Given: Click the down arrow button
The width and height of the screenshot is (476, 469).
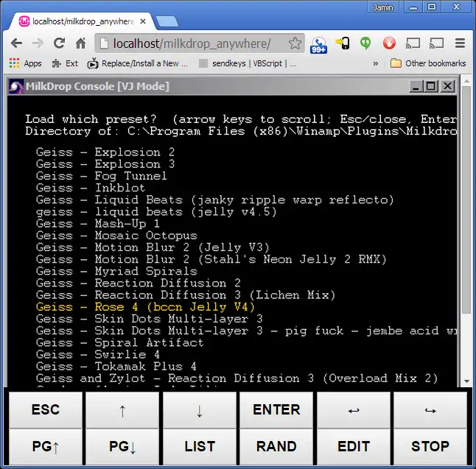Looking at the screenshot, I should pyautogui.click(x=200, y=410).
